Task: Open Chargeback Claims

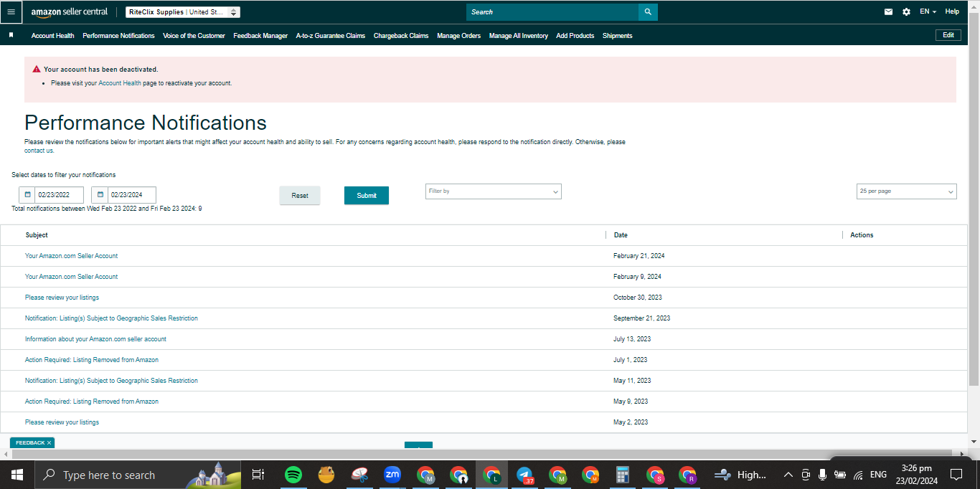Action: (x=401, y=36)
